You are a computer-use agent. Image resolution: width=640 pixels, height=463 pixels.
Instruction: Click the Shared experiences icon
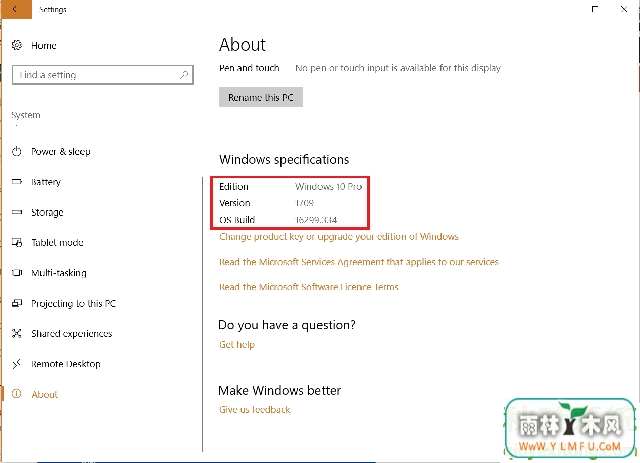click(17, 334)
